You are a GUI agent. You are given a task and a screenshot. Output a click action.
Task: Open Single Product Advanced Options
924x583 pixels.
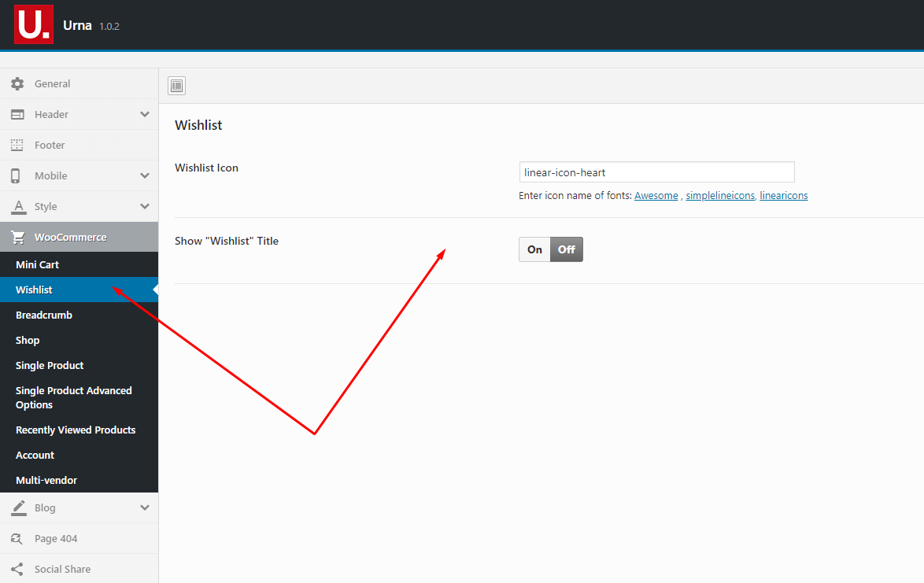[79, 397]
